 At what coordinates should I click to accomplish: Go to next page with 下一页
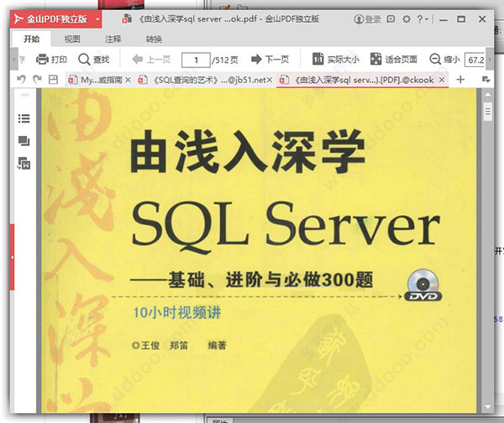click(270, 60)
